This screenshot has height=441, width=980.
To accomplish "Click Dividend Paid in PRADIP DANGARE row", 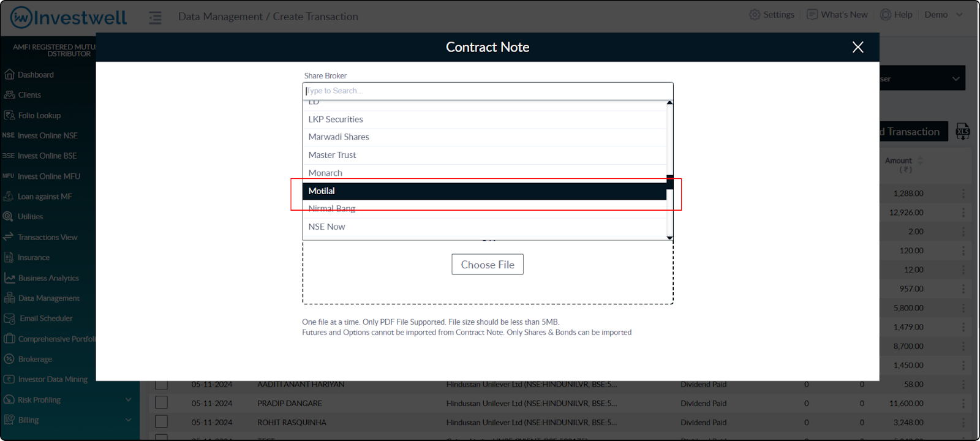I will pyautogui.click(x=703, y=404).
